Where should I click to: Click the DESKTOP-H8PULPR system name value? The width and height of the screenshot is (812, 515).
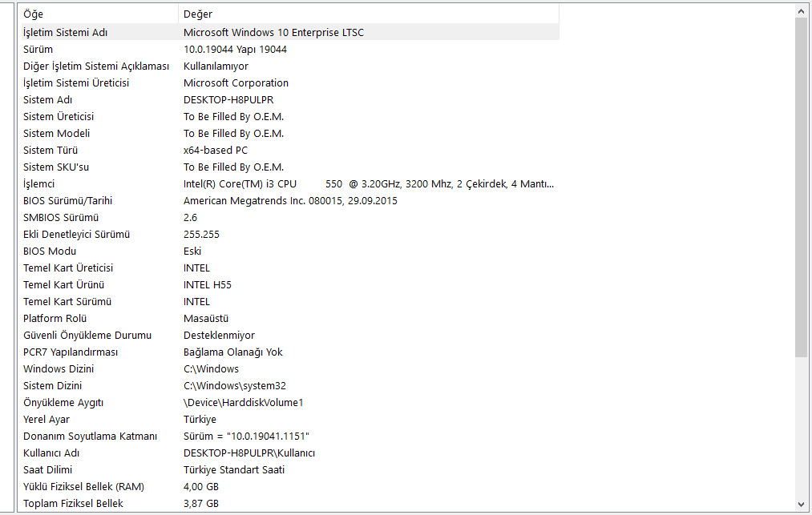pyautogui.click(x=228, y=100)
